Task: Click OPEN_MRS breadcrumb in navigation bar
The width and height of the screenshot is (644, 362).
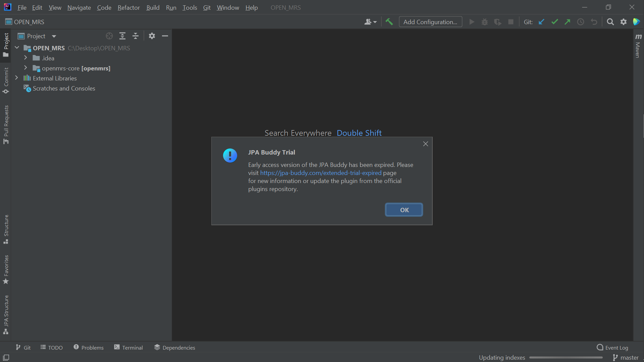Action: [25, 22]
